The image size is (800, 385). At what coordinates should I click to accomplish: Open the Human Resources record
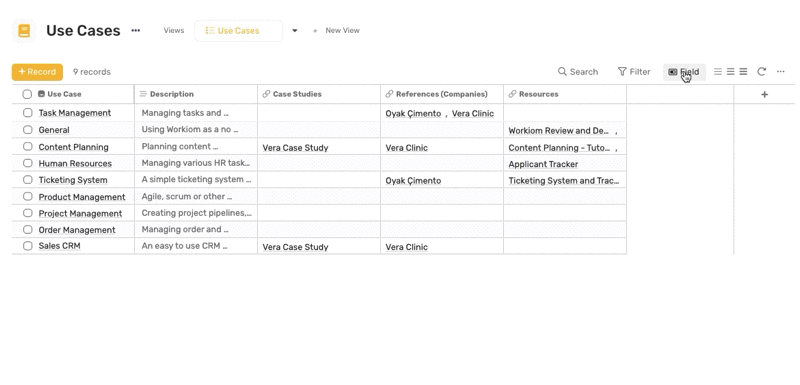tap(75, 164)
